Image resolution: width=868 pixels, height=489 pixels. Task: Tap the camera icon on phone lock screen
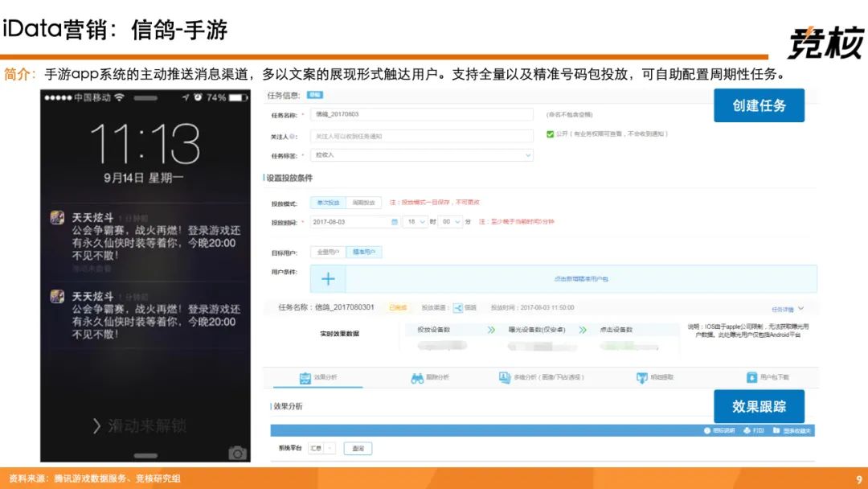point(236,453)
